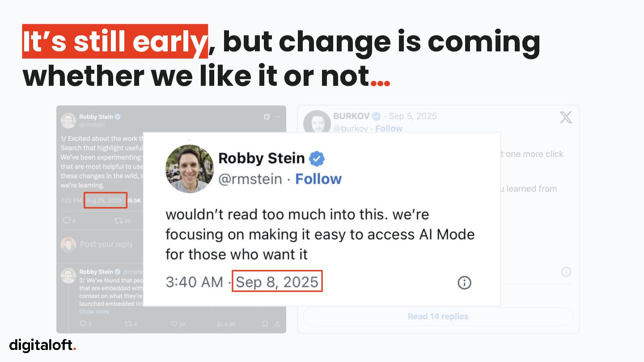The image size is (644, 362).
Task: Click the Aug 25, 2025 date
Action: pos(104,200)
